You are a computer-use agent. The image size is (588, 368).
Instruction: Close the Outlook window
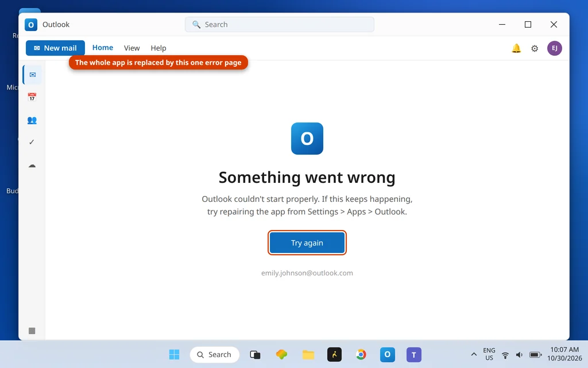pyautogui.click(x=554, y=24)
